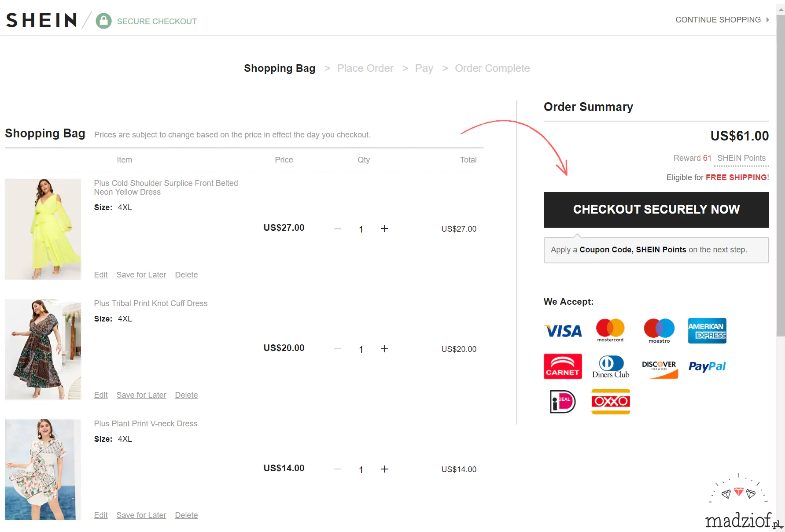Select the Shopping Bag checkout step
The height and width of the screenshot is (532, 785).
[x=280, y=68]
